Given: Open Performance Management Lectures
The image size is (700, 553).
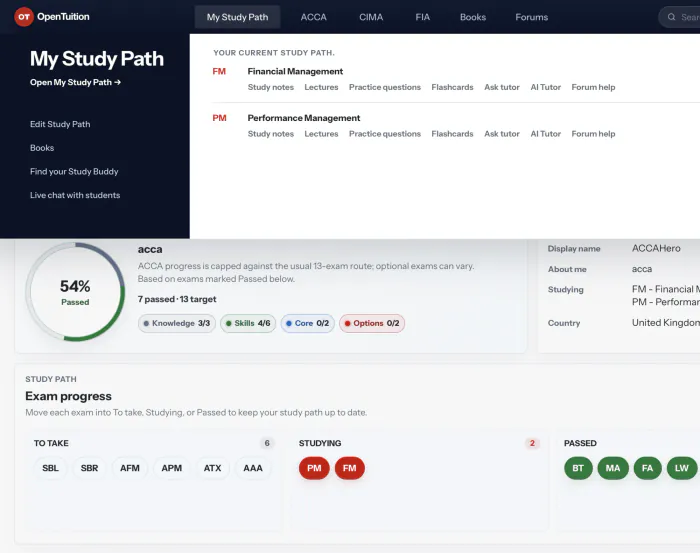Looking at the screenshot, I should [x=321, y=133].
